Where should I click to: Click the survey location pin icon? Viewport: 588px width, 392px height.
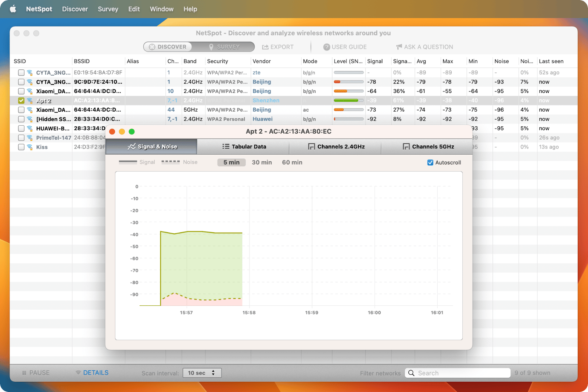211,47
